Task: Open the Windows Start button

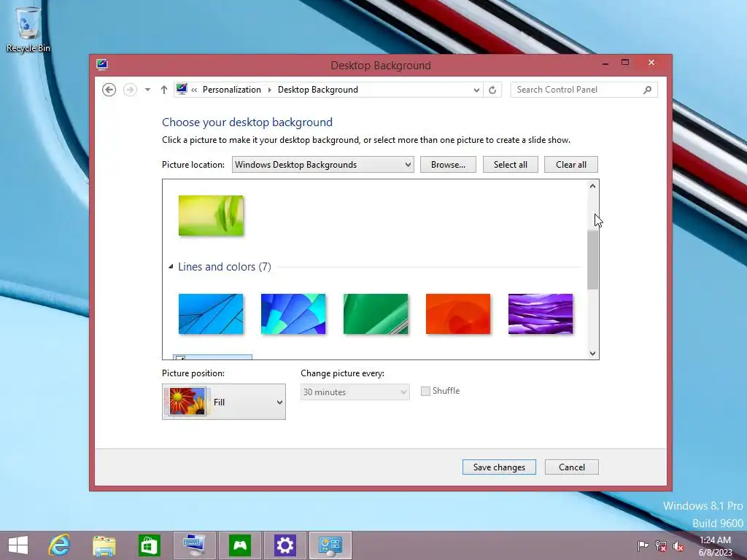Action: pos(18,545)
